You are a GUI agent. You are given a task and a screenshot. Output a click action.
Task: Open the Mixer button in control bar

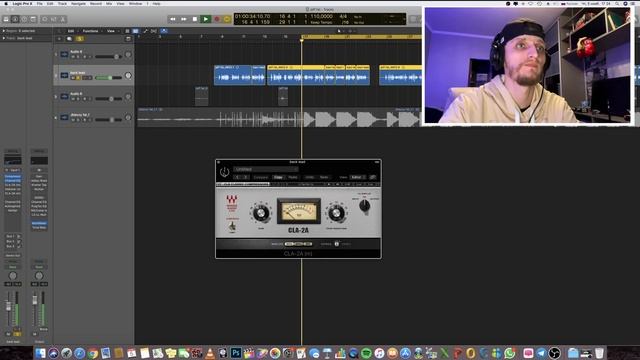(x=53, y=19)
